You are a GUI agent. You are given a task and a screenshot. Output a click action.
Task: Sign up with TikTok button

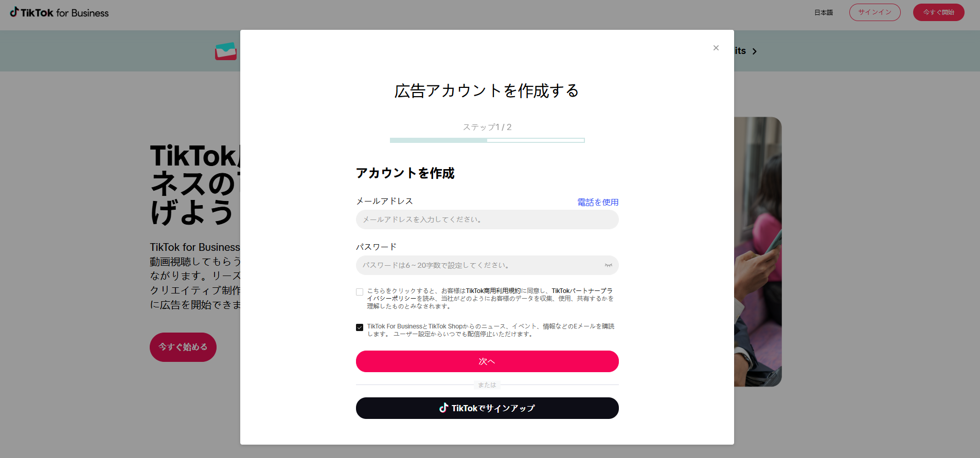(487, 408)
